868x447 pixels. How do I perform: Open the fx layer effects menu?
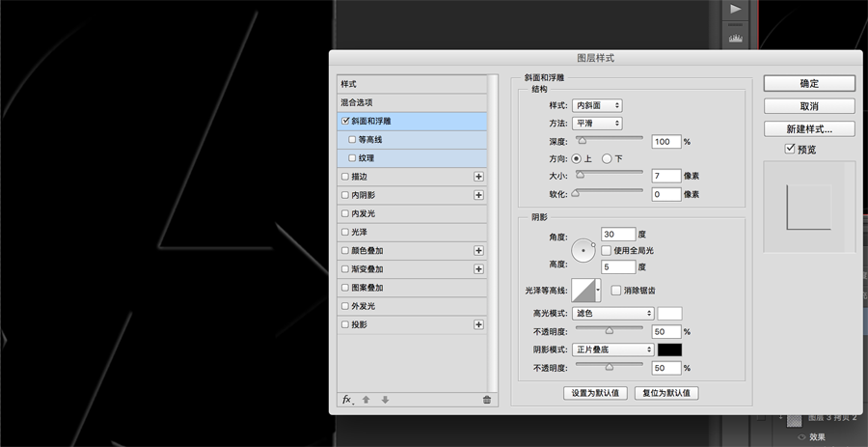point(347,399)
